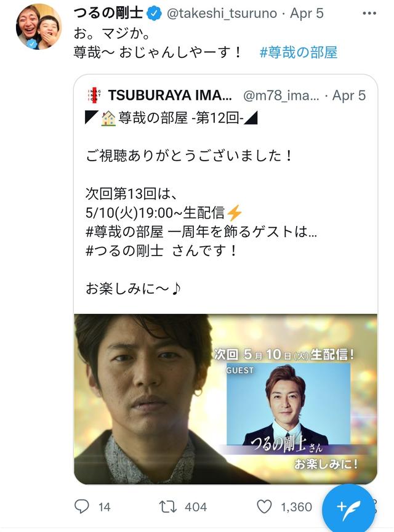View the 404 retweets count
394x532 pixels.
196,507
